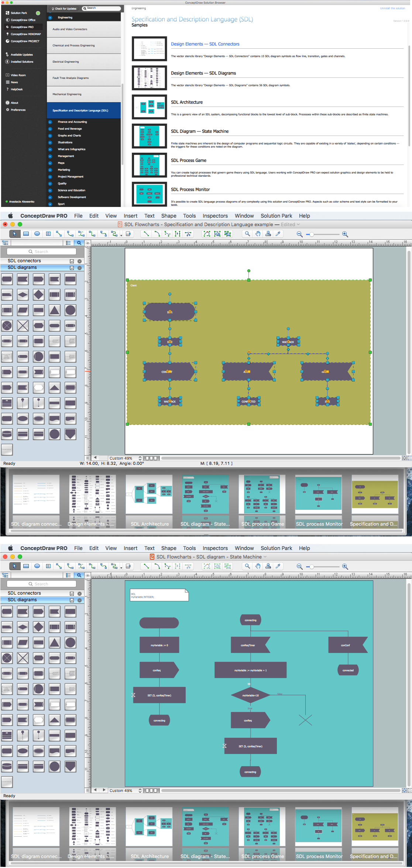The image size is (412, 868).
Task: Click Check for Updates in Solution Browser
Action: pyautogui.click(x=64, y=8)
